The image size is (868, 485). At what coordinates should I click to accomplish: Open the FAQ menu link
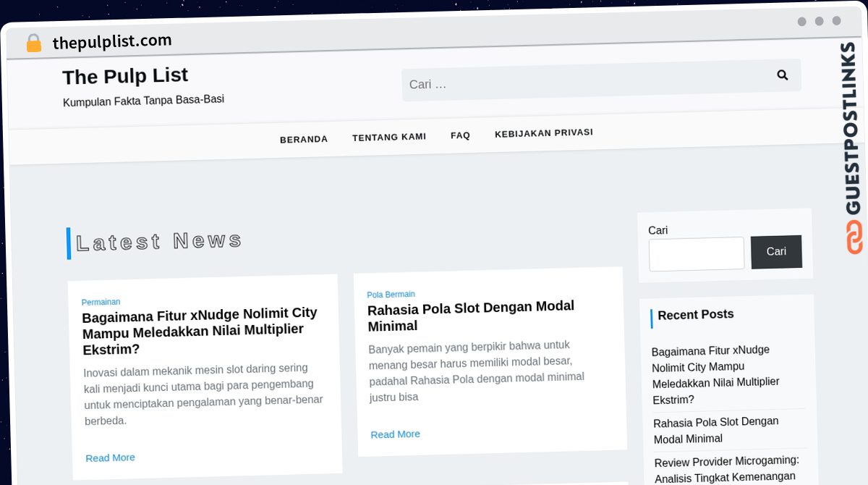(460, 135)
